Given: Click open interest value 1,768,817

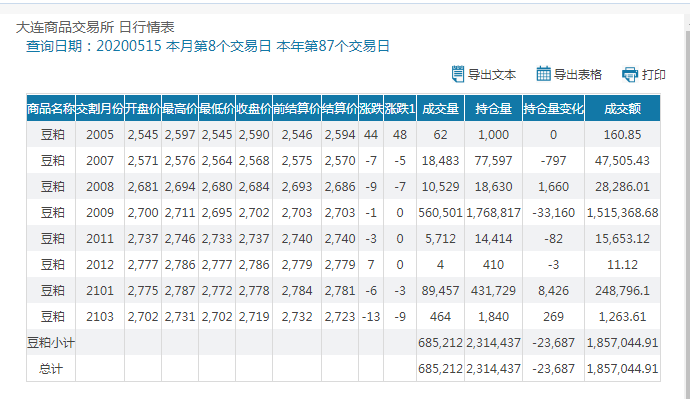Looking at the screenshot, I should pos(493,212).
